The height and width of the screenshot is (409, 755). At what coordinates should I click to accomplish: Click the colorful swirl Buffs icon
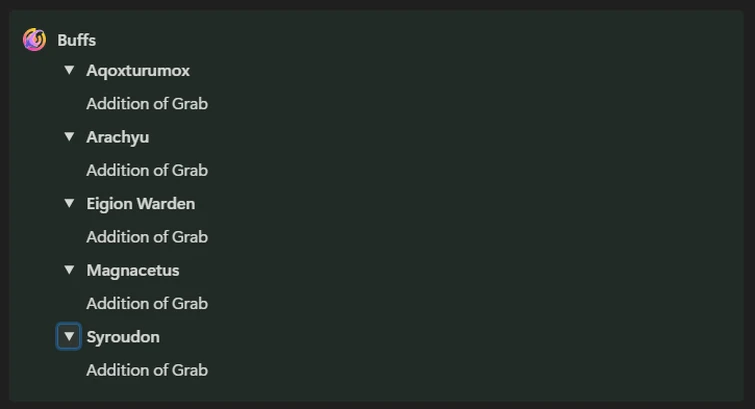(x=34, y=40)
